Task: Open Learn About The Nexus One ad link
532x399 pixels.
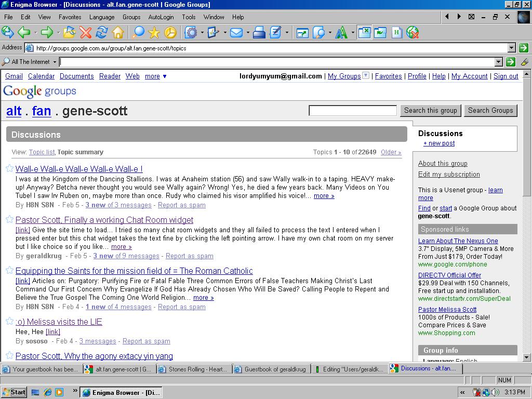Action: 458,241
